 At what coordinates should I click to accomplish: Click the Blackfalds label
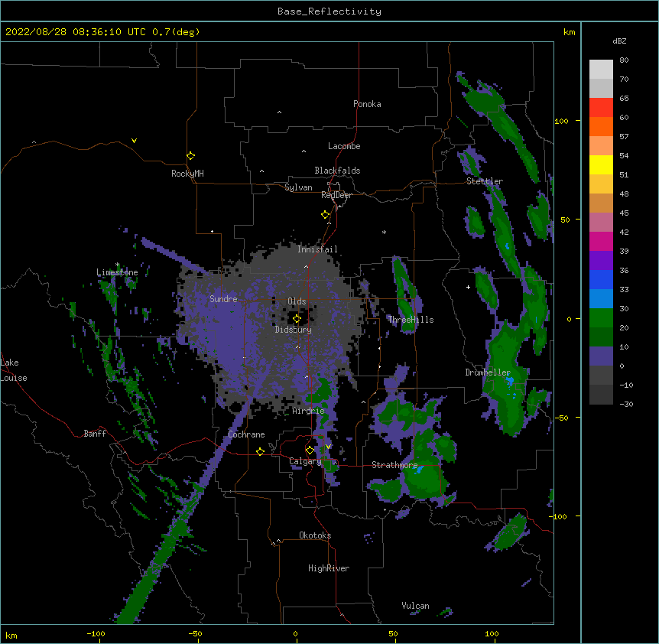[x=337, y=171]
